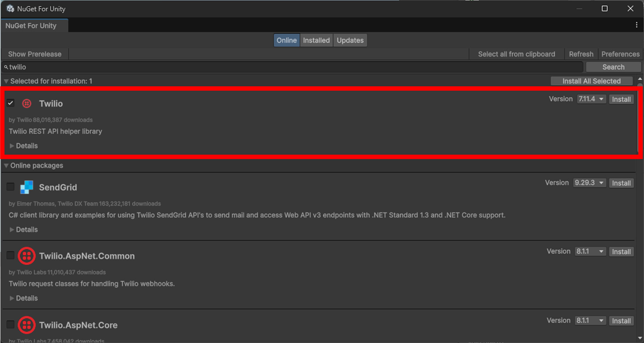Expand Details under the Twilio package
The image size is (644, 343).
(24, 146)
